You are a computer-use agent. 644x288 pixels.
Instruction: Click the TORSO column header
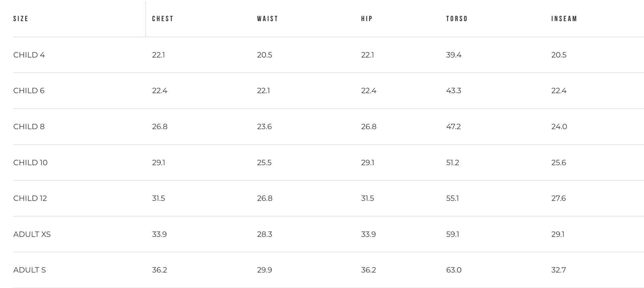pos(457,19)
